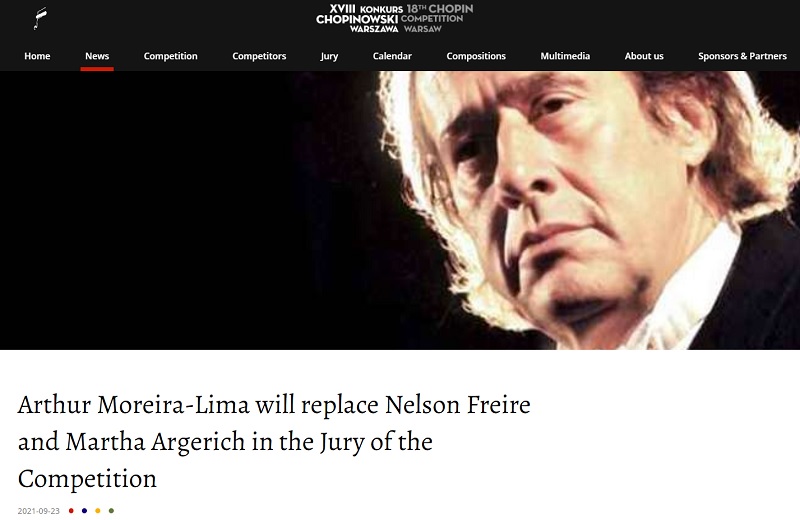Open the Jury page
Screen dimensions: 800x520
click(329, 56)
